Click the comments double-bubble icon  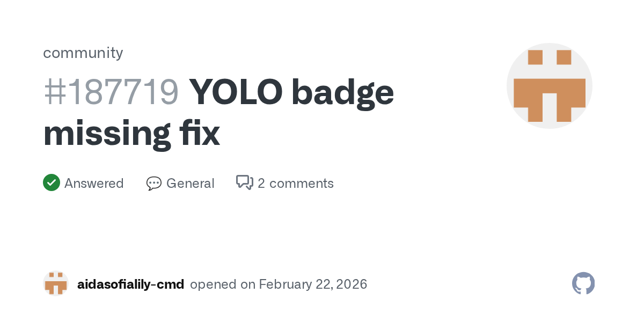pyautogui.click(x=244, y=183)
